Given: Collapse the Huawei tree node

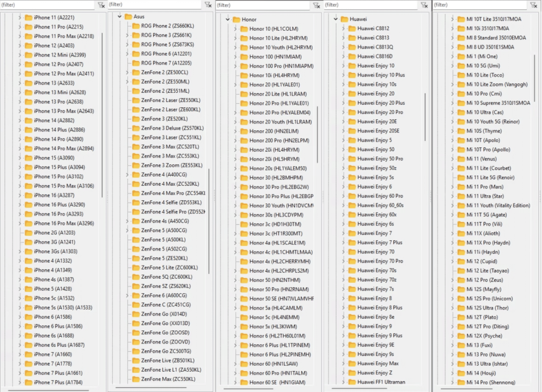Looking at the screenshot, I should [336, 19].
